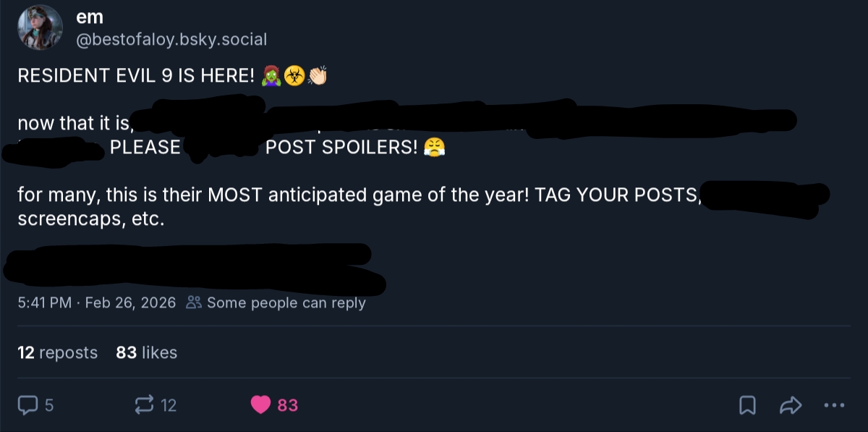Click the reply speech bubble icon

pyautogui.click(x=27, y=405)
